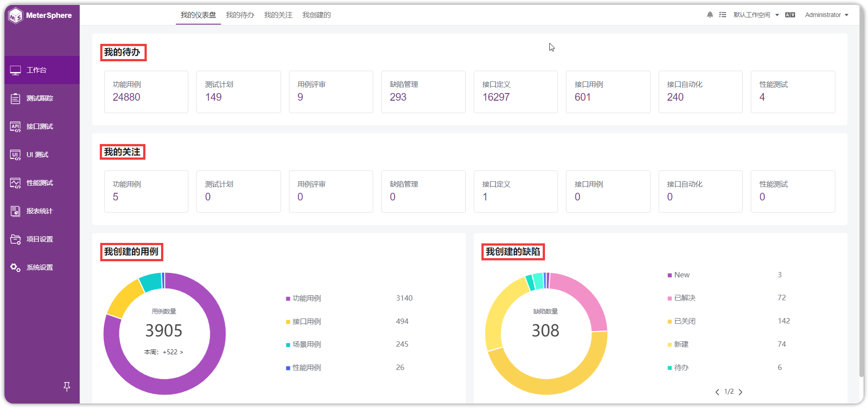Open 接口用例 card showing 601
Screen dimensions: 868x408
tap(608, 92)
